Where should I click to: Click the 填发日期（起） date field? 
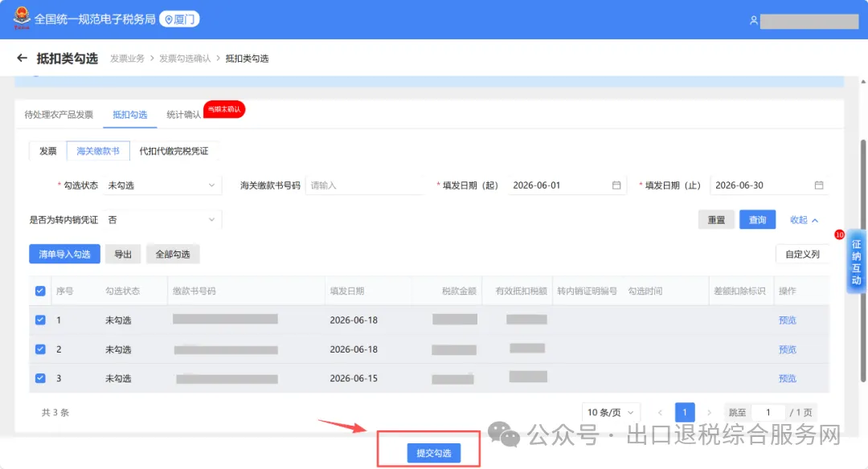pos(567,186)
